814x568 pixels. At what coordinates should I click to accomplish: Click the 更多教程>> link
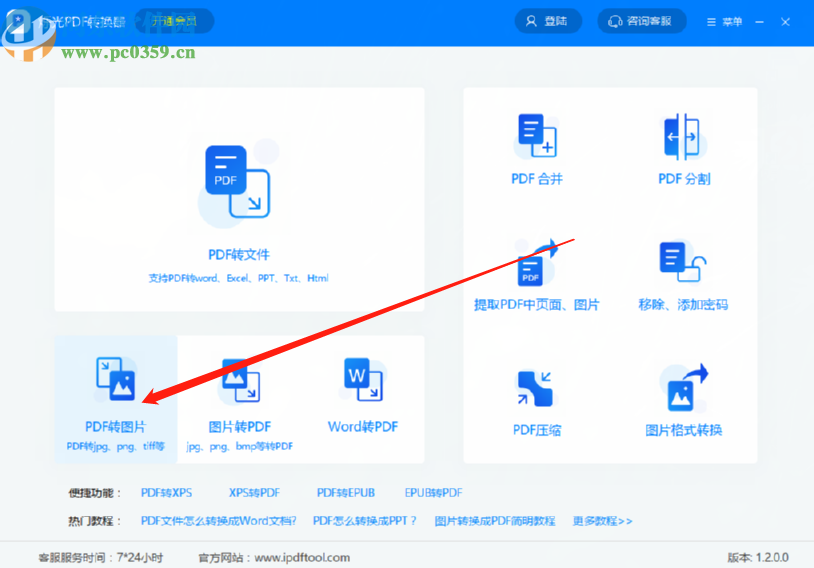pos(602,521)
